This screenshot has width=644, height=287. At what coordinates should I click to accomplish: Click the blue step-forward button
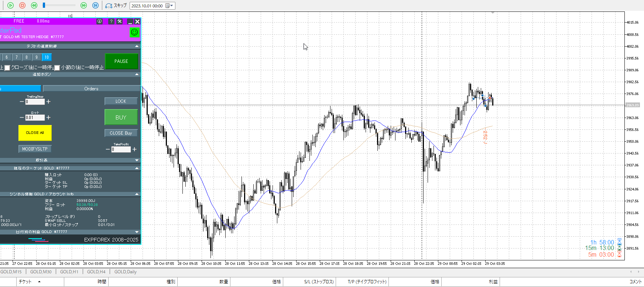(95, 6)
